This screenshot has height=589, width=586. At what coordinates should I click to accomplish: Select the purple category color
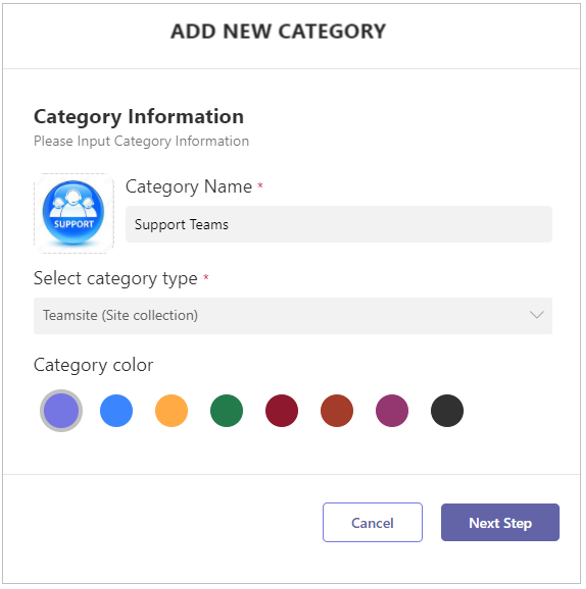[61, 411]
